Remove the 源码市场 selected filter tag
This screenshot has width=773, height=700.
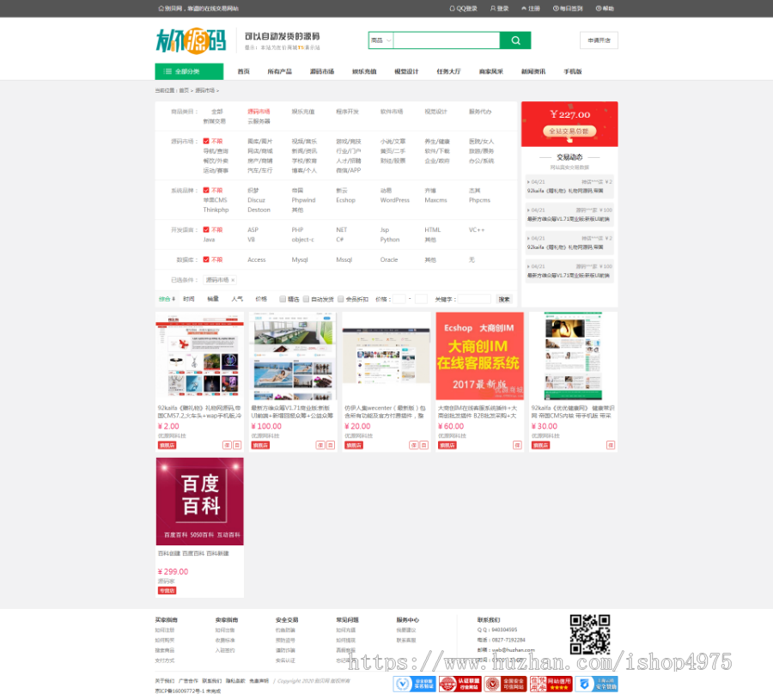pyautogui.click(x=233, y=280)
